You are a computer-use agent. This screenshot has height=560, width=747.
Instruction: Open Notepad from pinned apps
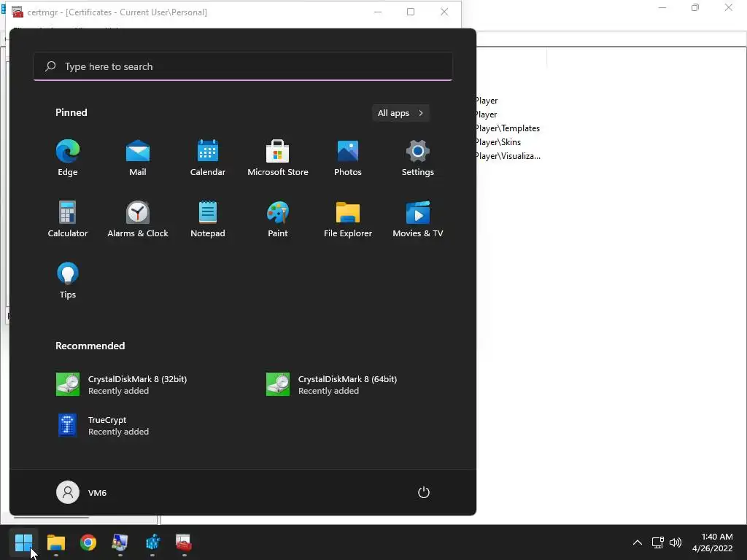click(x=208, y=219)
